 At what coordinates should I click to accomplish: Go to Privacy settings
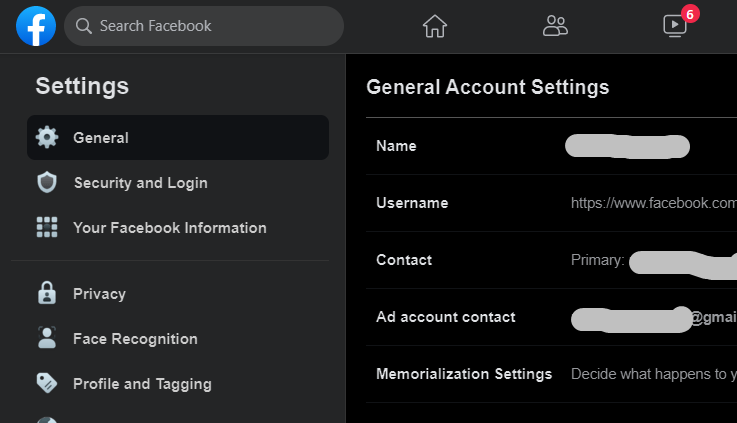point(99,294)
